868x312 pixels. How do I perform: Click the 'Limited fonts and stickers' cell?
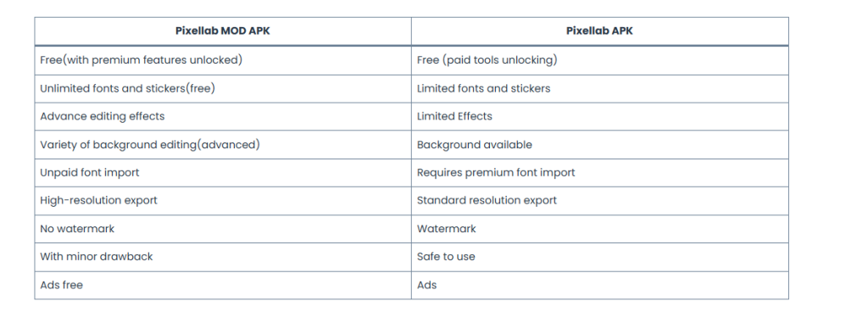599,88
